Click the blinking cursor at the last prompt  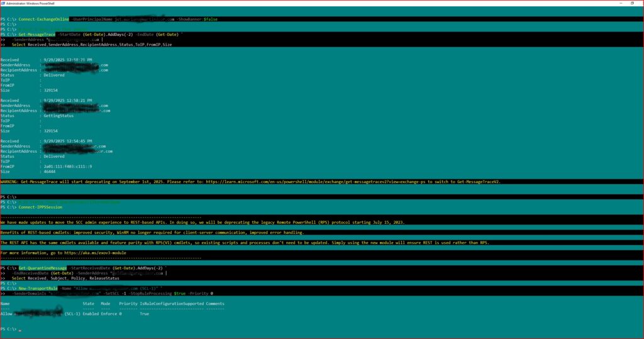pos(20,330)
